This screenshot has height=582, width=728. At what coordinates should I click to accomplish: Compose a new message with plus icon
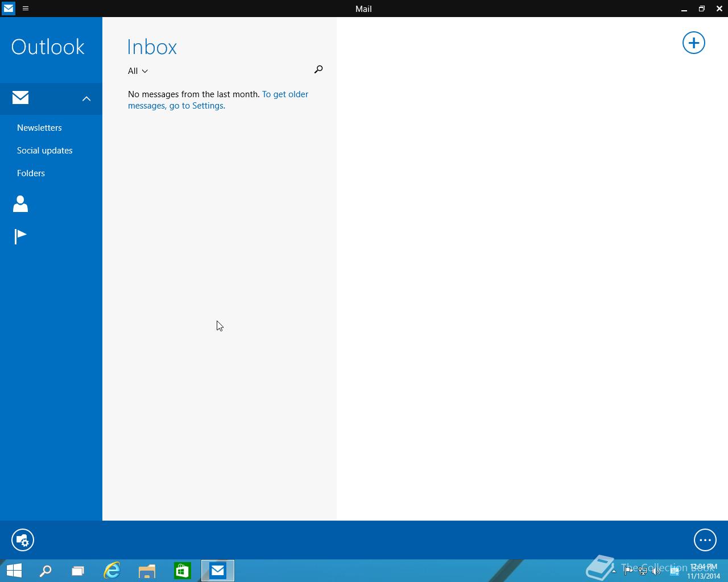pyautogui.click(x=693, y=43)
